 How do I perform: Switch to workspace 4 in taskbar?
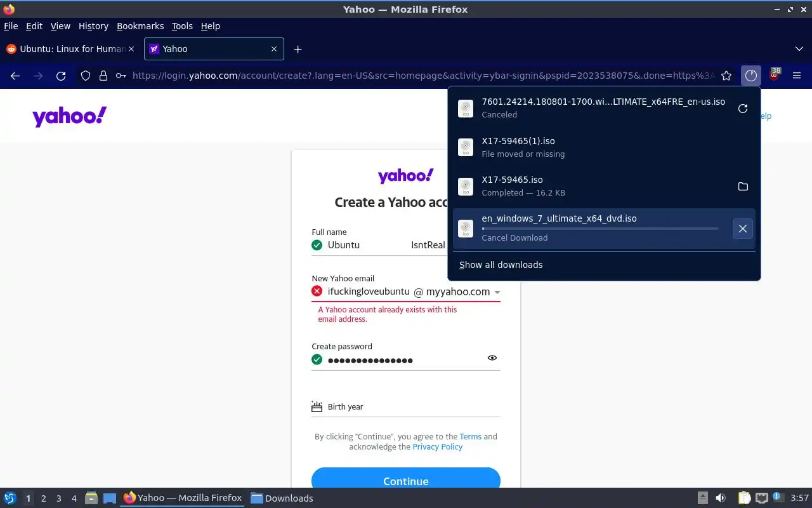pyautogui.click(x=74, y=498)
